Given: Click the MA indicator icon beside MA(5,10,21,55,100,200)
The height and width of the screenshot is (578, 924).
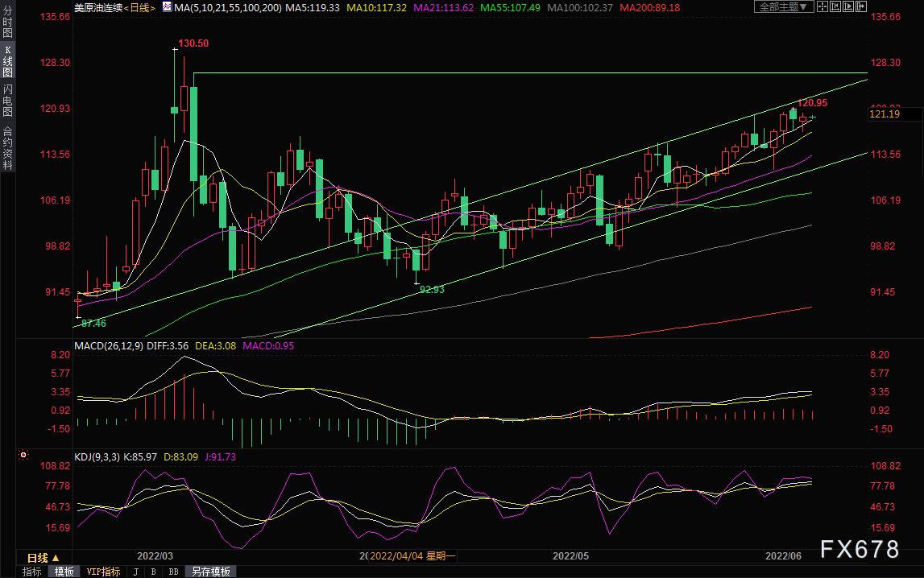Looking at the screenshot, I should click(167, 7).
